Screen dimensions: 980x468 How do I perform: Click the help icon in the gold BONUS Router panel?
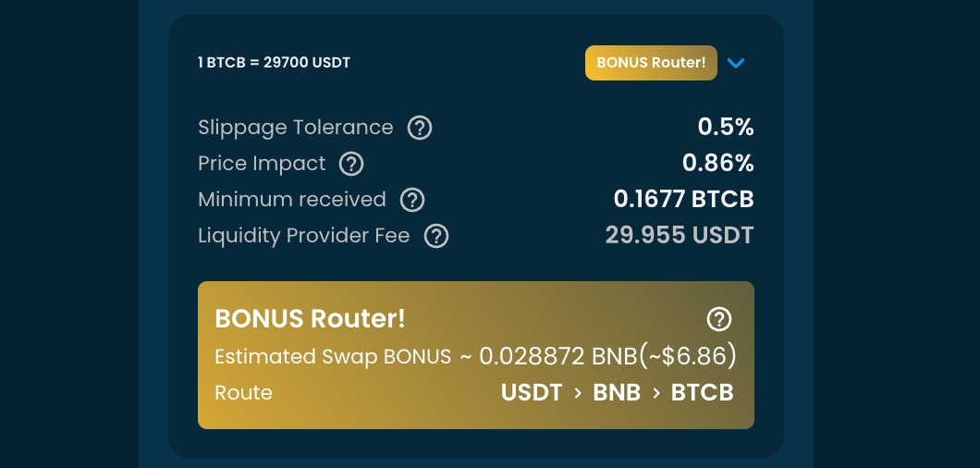pos(718,319)
